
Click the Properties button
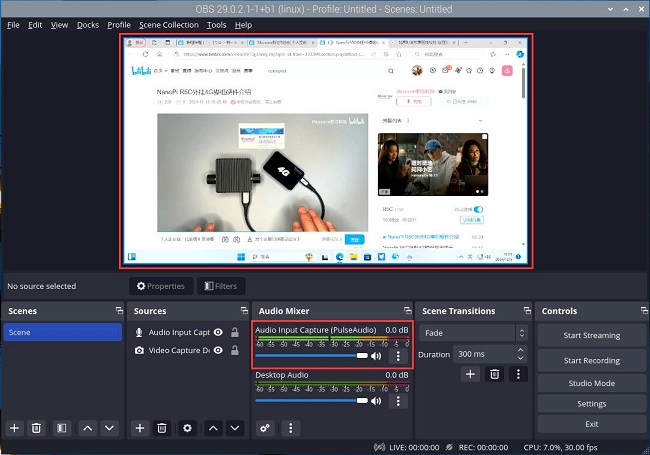coord(161,286)
